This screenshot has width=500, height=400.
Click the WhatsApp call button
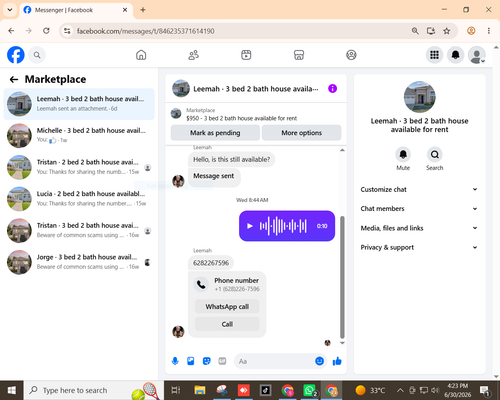click(x=227, y=307)
